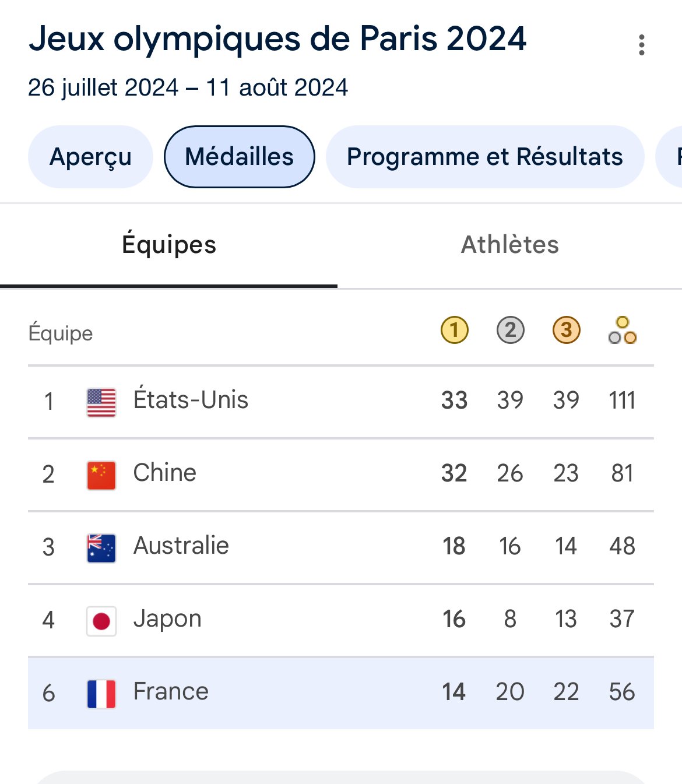This screenshot has width=682, height=784.
Task: Open the Australie team row
Action: 341,547
